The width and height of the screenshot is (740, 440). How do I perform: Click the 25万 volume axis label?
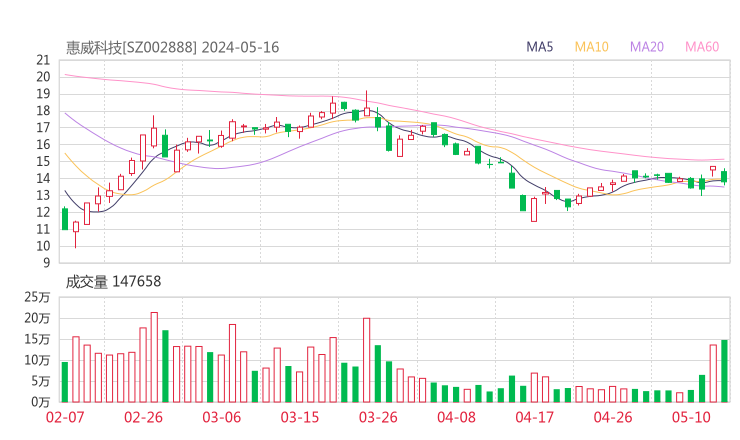pos(37,297)
